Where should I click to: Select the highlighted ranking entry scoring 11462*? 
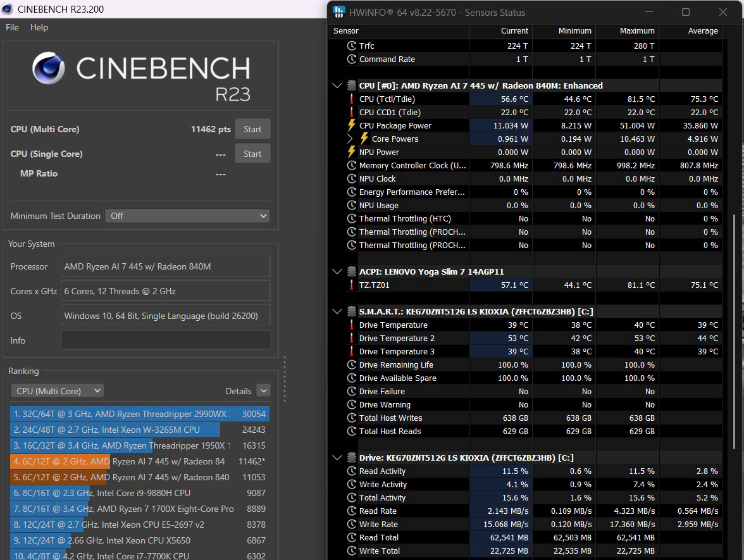[139, 461]
